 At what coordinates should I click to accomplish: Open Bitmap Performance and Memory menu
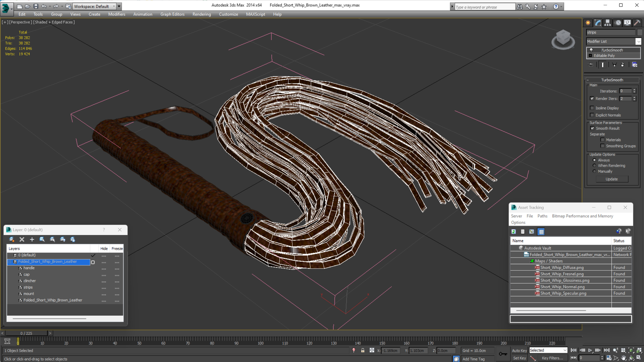pyautogui.click(x=582, y=216)
